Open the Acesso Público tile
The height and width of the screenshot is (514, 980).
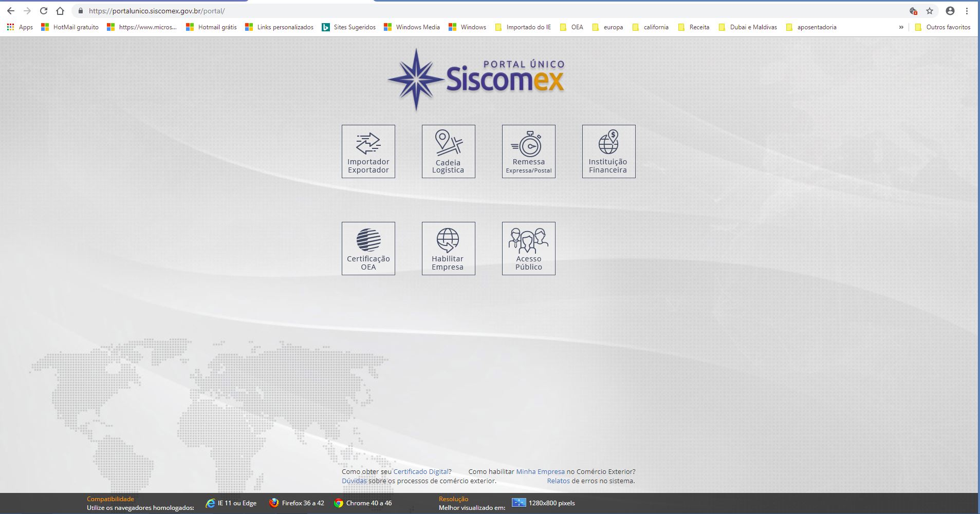click(528, 249)
